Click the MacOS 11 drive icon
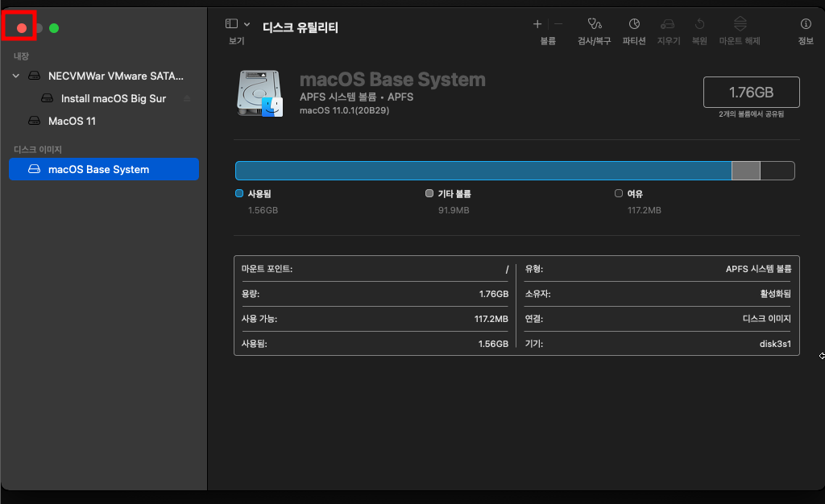The height and width of the screenshot is (504, 825). tap(34, 121)
